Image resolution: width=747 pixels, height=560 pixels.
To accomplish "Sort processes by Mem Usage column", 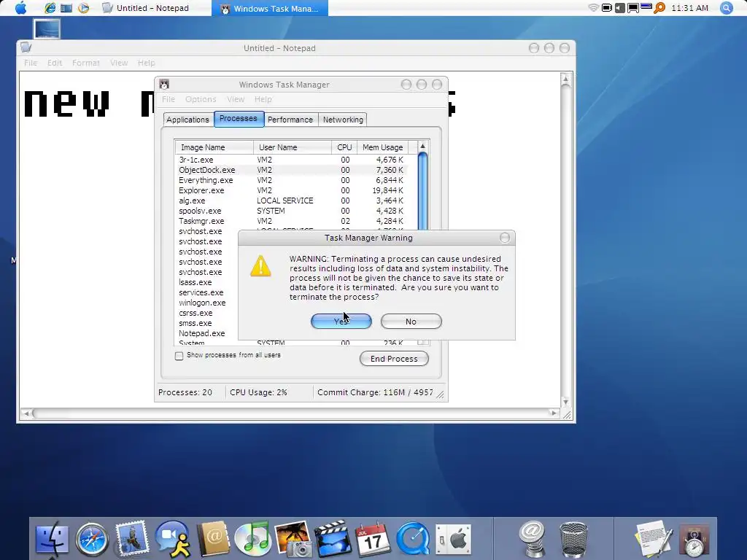I will point(382,147).
